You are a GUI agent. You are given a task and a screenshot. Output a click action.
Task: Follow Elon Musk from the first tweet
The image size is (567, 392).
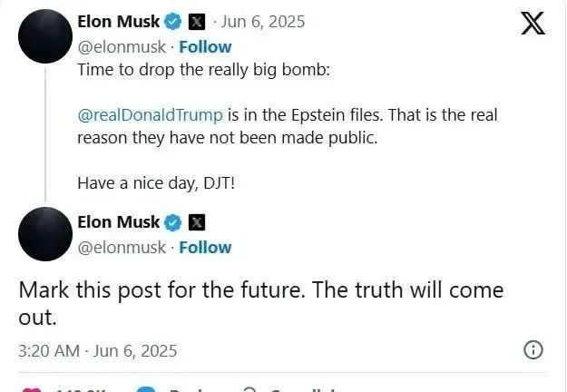pyautogui.click(x=205, y=47)
